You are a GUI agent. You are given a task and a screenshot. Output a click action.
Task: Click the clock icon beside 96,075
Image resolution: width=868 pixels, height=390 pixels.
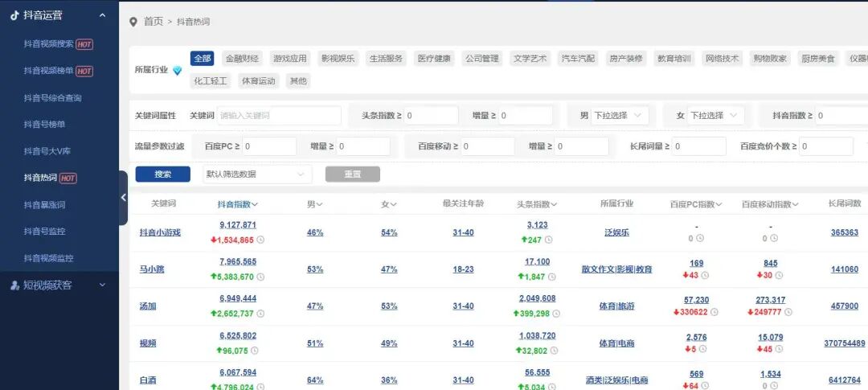click(254, 351)
